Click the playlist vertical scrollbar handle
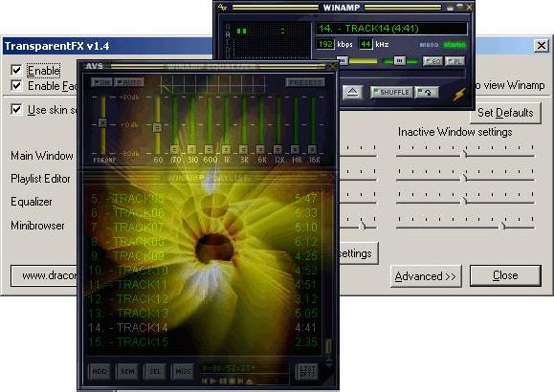The image size is (554, 392). tap(328, 346)
